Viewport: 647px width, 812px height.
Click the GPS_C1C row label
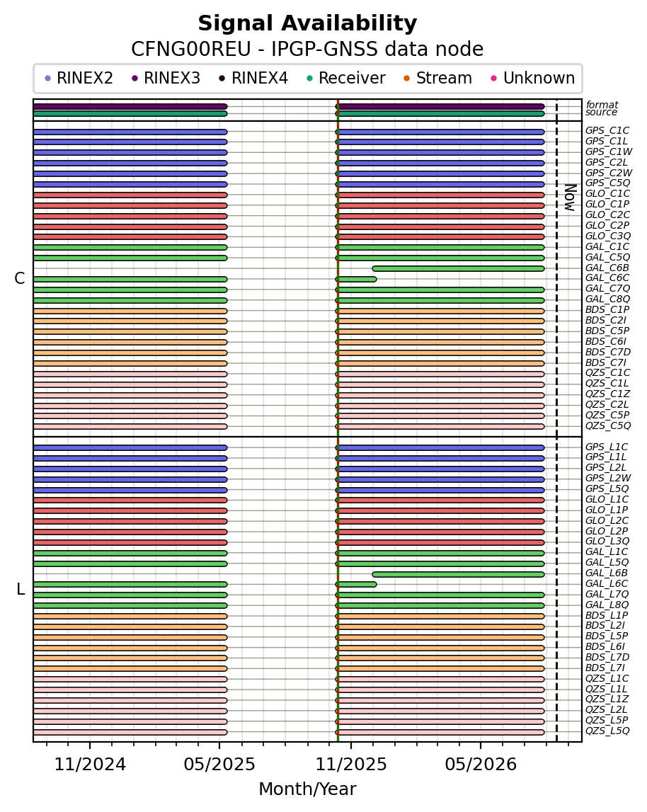(607, 130)
